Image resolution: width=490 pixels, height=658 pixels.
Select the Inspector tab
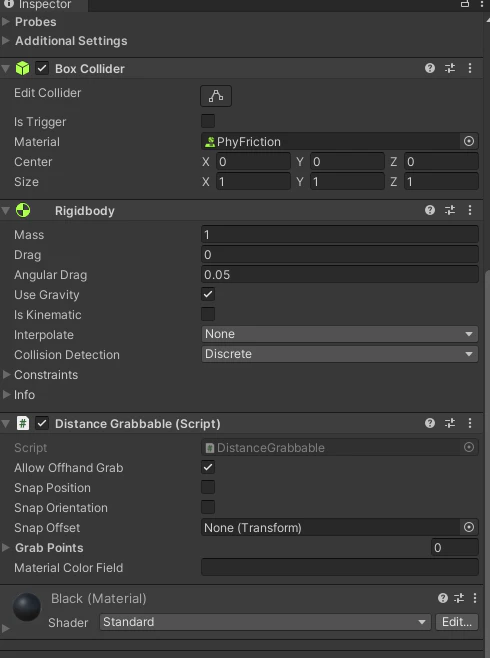[44, 5]
